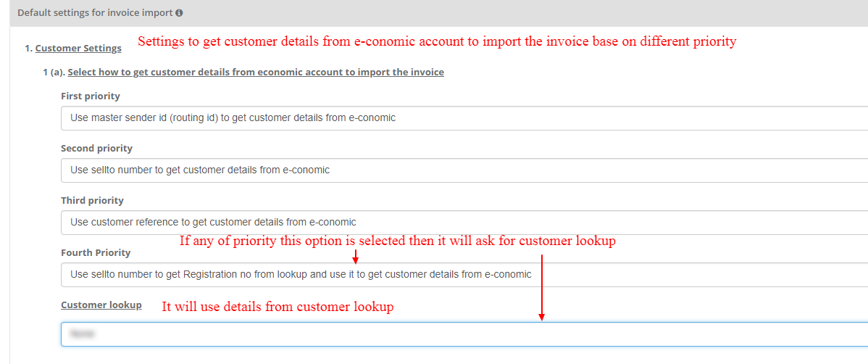Image resolution: width=868 pixels, height=364 pixels.
Task: Select the First priority label
Action: click(91, 96)
